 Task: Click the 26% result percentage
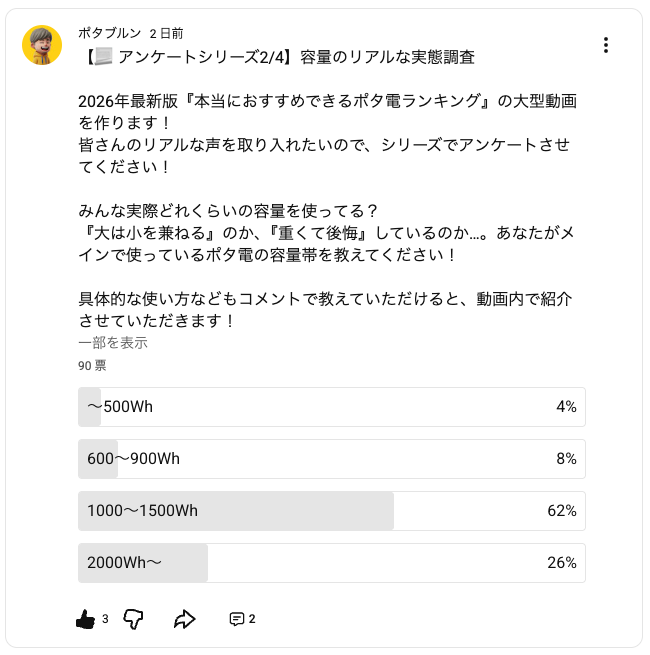click(562, 563)
